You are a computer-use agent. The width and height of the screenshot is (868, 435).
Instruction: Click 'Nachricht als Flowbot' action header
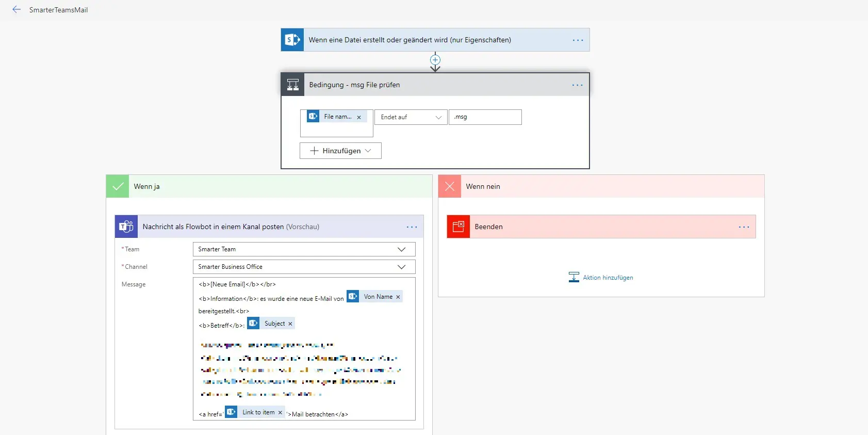tap(269, 227)
